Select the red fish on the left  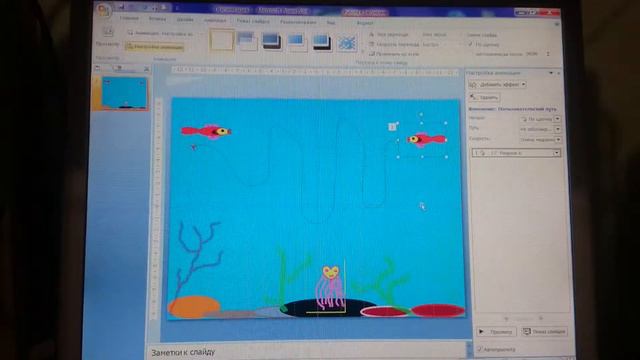click(206, 132)
